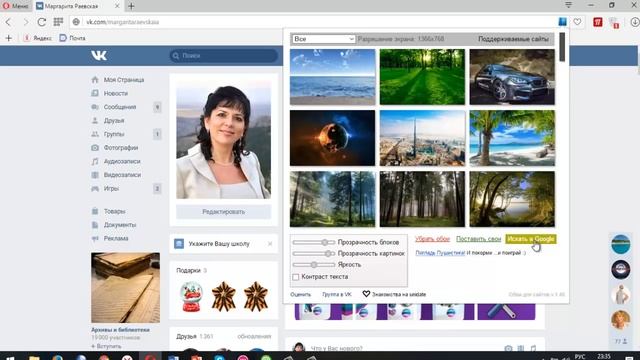Open Сообщения in the sidebar

[x=120, y=107]
